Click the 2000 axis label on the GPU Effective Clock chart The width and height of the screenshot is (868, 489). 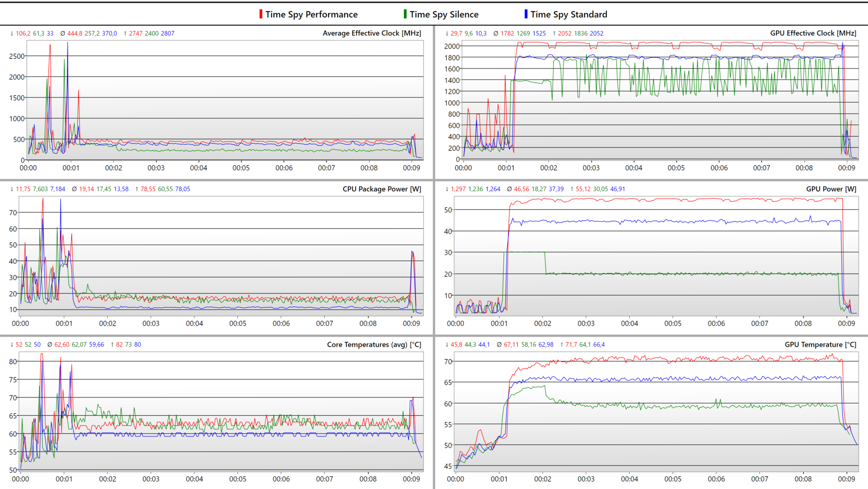(452, 46)
